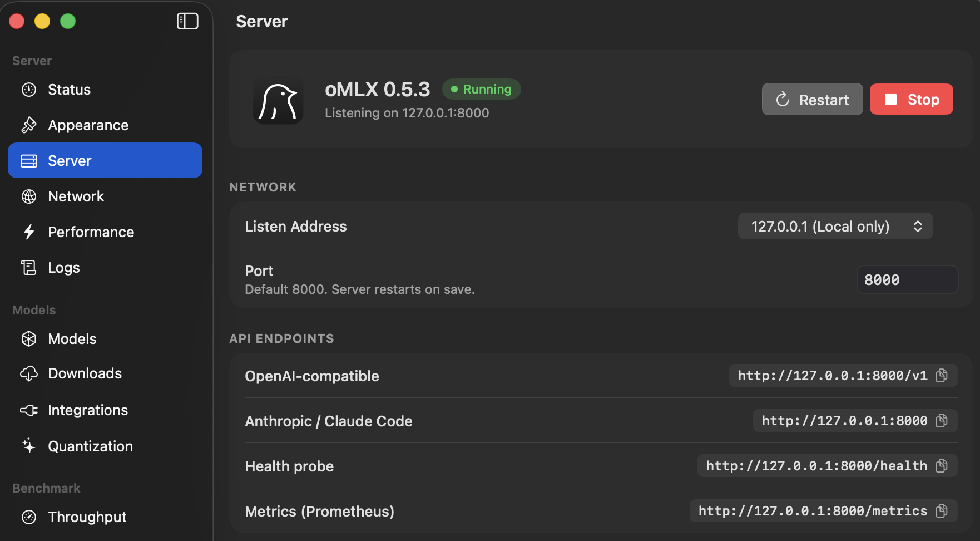Click the Downloads cloud icon

tap(29, 373)
